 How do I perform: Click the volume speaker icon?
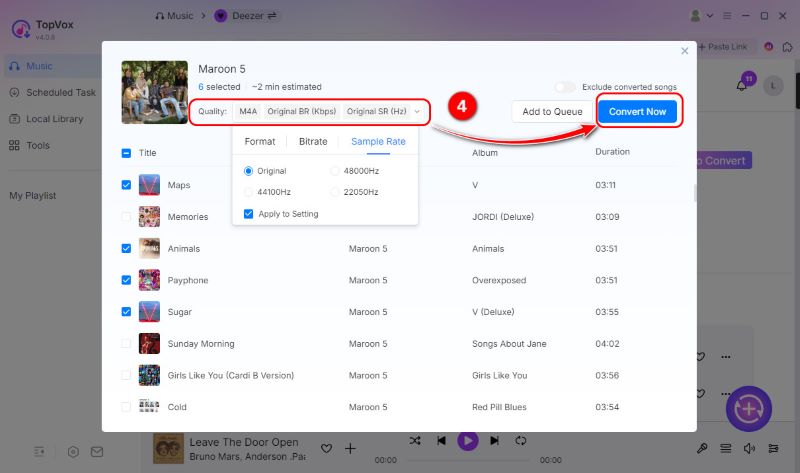tap(749, 449)
